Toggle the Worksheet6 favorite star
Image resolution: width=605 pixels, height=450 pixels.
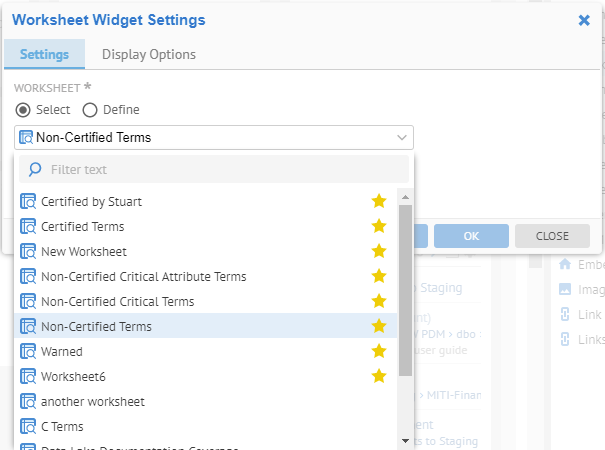click(379, 376)
